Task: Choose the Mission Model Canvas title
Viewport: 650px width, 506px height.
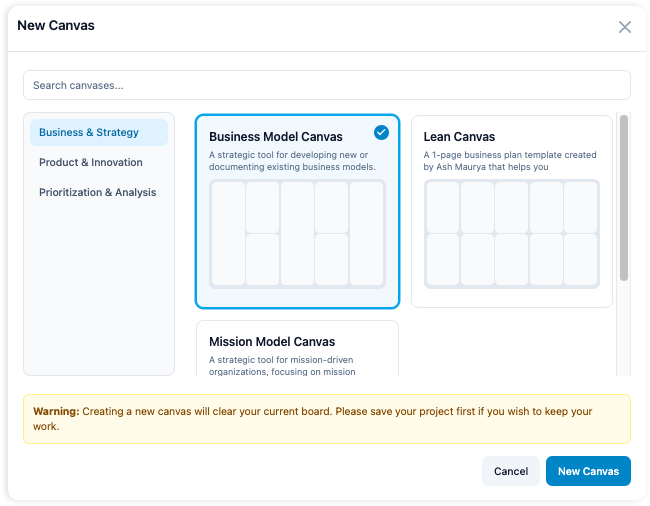Action: click(272, 342)
